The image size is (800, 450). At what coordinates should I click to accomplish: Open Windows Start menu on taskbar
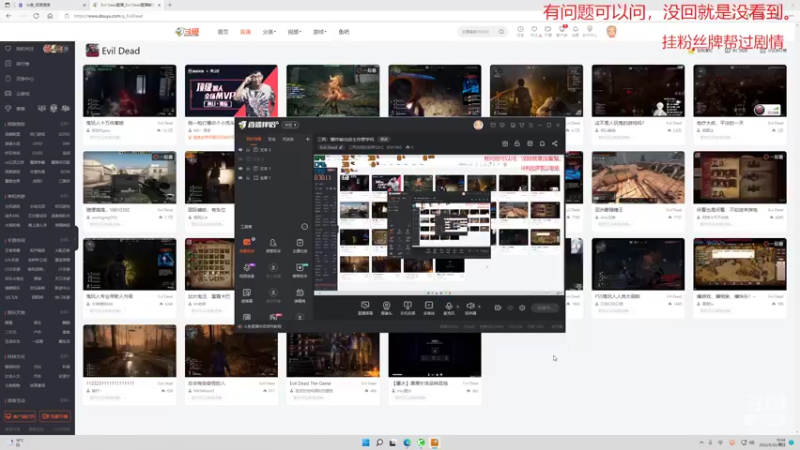pos(365,442)
